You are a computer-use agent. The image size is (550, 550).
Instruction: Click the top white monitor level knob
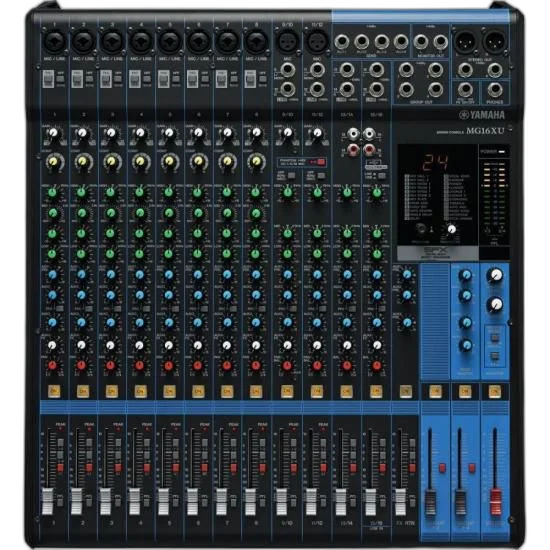point(495,275)
